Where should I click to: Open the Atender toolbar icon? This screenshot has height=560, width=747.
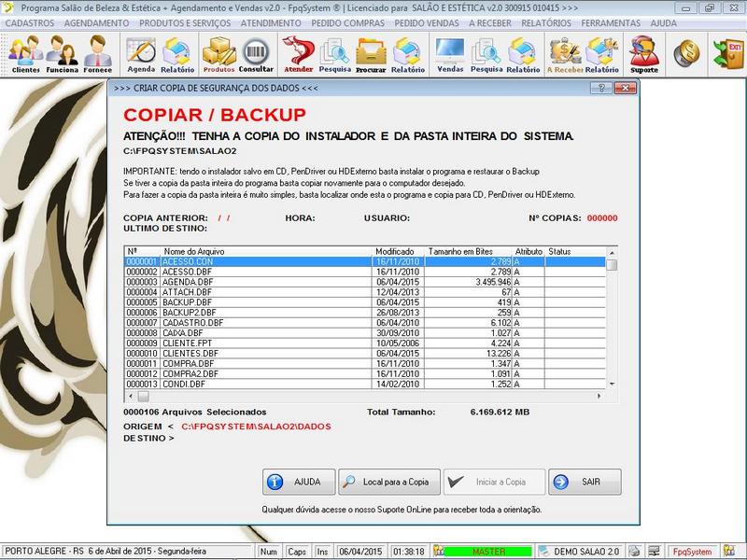click(298, 54)
